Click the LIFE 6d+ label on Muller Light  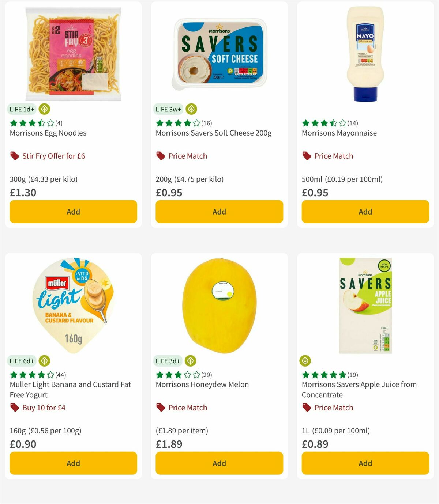pyautogui.click(x=22, y=361)
